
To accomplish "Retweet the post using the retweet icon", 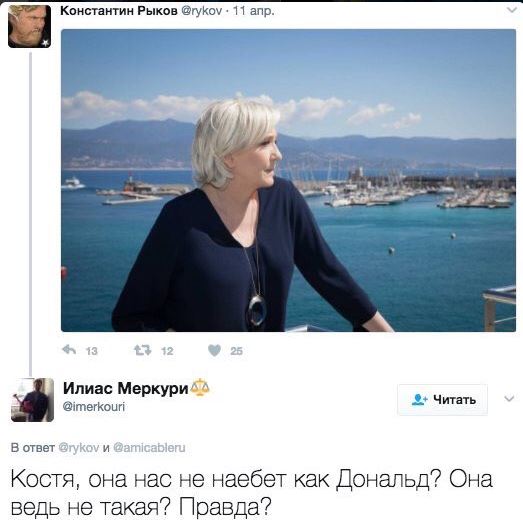I will point(143,350).
